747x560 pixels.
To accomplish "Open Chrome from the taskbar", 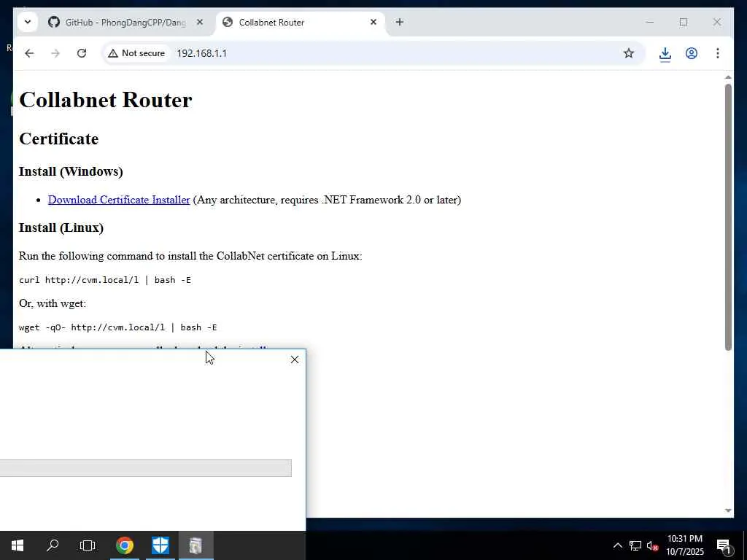I will [x=125, y=545].
